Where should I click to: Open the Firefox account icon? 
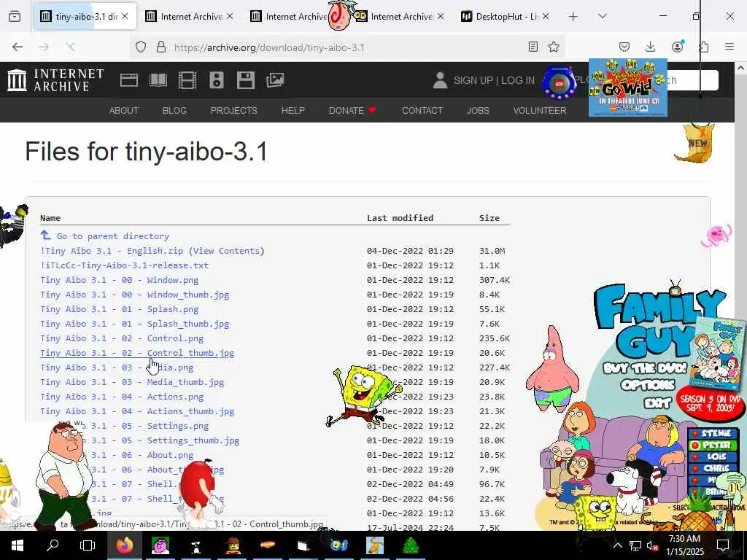coord(677,46)
